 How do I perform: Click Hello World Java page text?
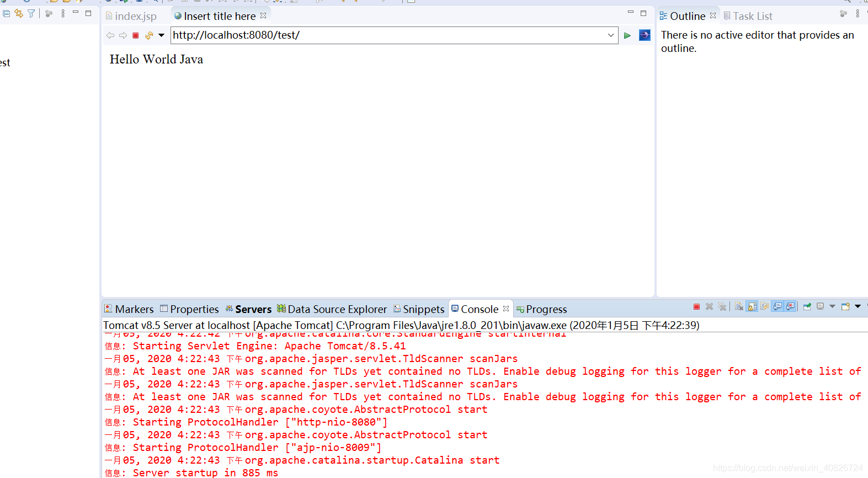coord(156,59)
